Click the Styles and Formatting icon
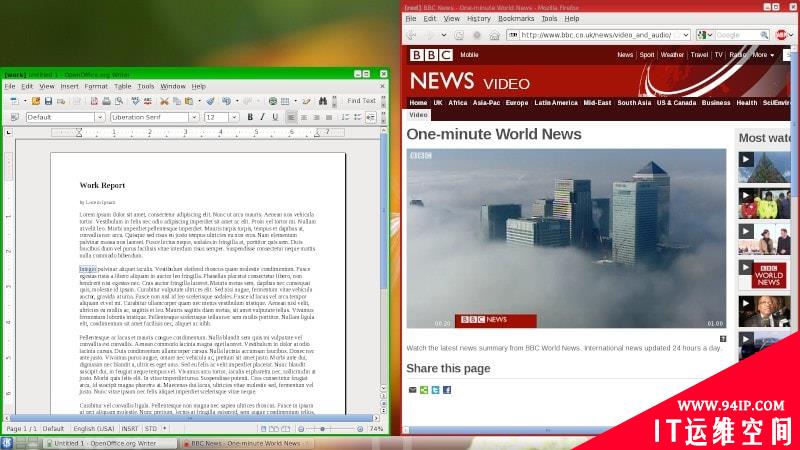 point(15,117)
